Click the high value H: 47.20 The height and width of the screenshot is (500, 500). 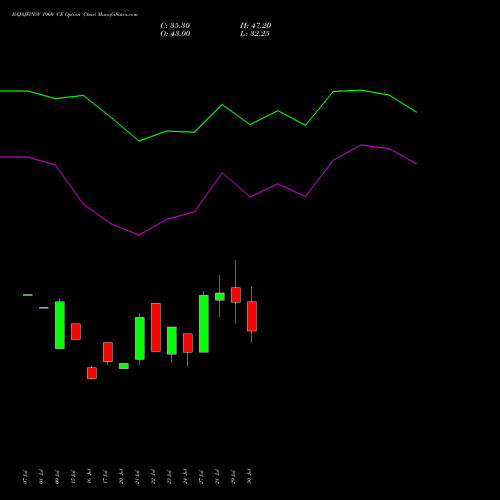click(256, 26)
